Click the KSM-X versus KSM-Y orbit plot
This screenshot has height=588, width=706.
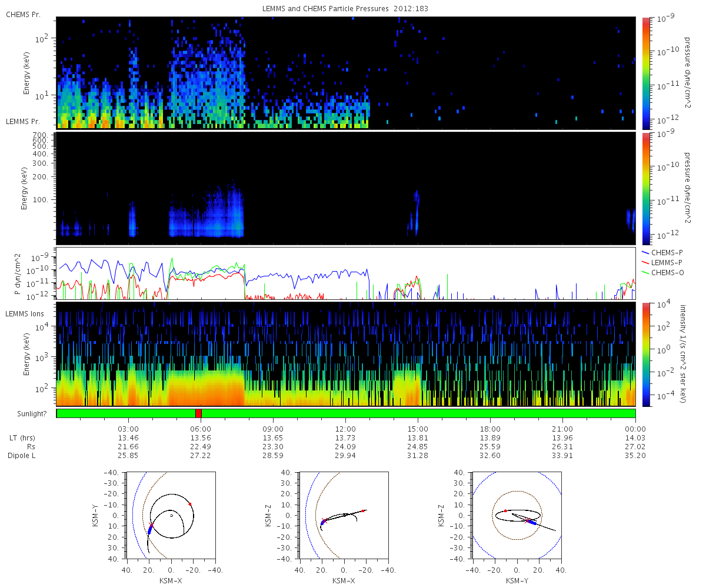coord(171,515)
